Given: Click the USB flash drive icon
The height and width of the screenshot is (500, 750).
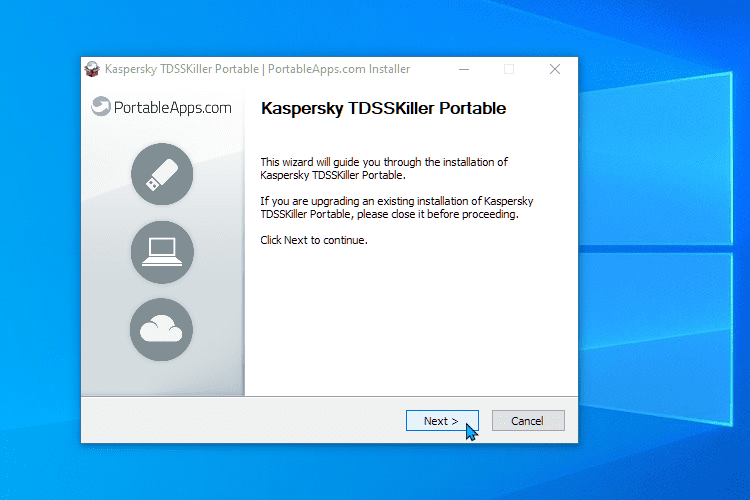Looking at the screenshot, I should pos(162,174).
